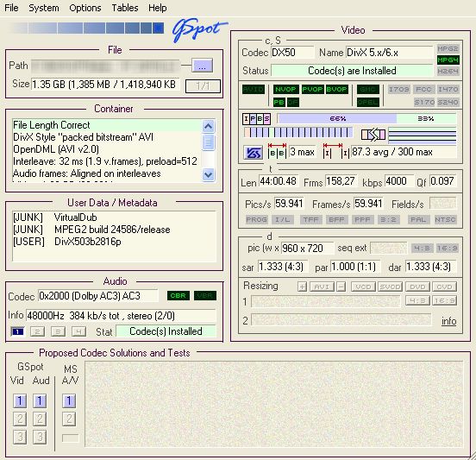Run GSpot Aud test 1
Screen dimensions: 476x460
click(x=40, y=400)
